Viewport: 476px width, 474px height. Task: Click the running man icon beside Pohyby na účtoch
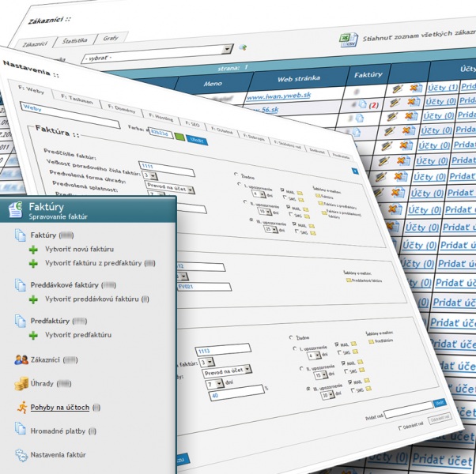[x=22, y=408]
